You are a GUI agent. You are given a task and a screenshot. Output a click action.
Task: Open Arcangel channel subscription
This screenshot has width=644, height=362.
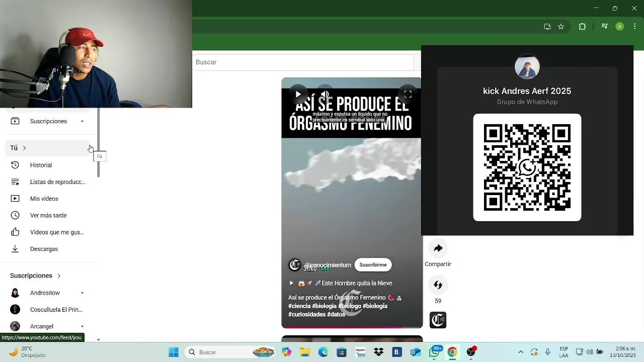tap(48, 326)
